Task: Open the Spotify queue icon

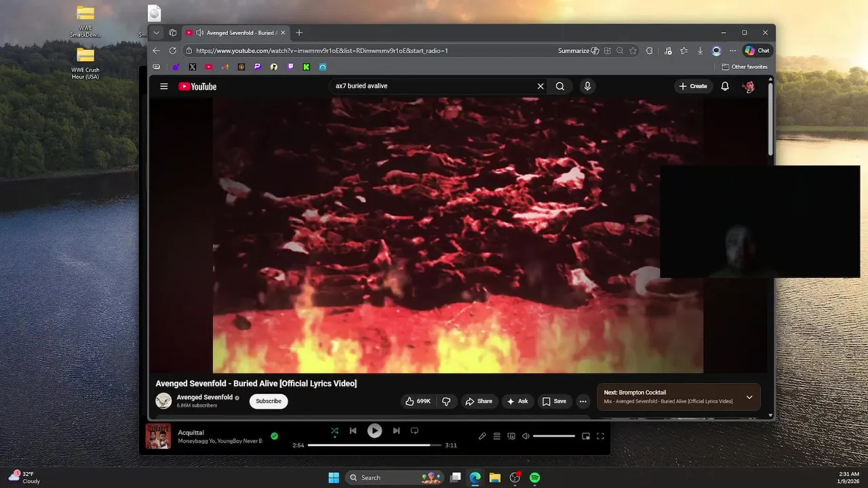Action: pos(497,436)
